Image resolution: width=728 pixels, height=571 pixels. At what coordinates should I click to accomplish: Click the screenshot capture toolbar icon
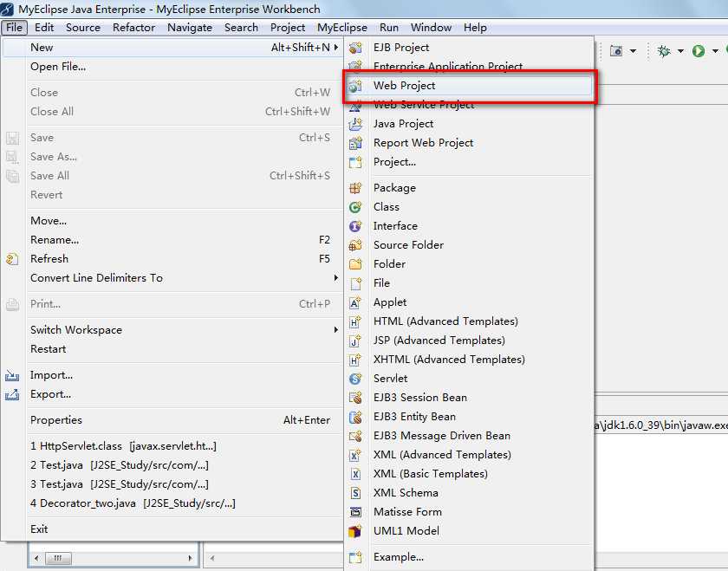[x=616, y=50]
